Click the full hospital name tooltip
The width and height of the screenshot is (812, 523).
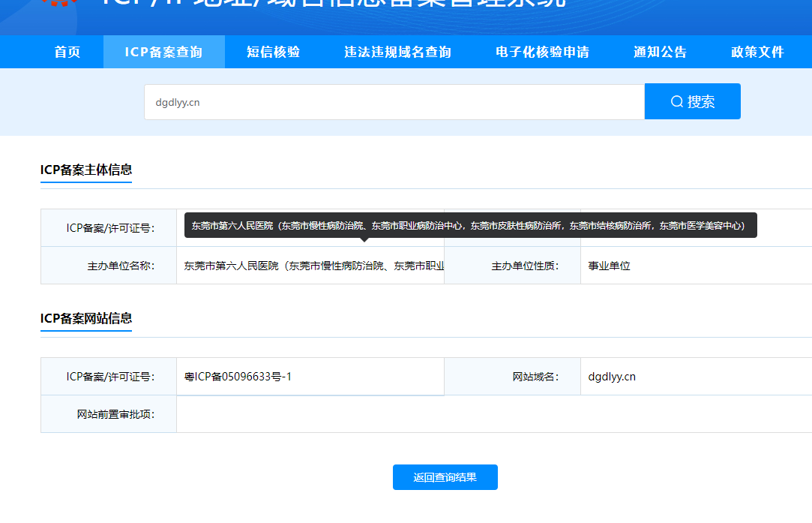coord(471,225)
